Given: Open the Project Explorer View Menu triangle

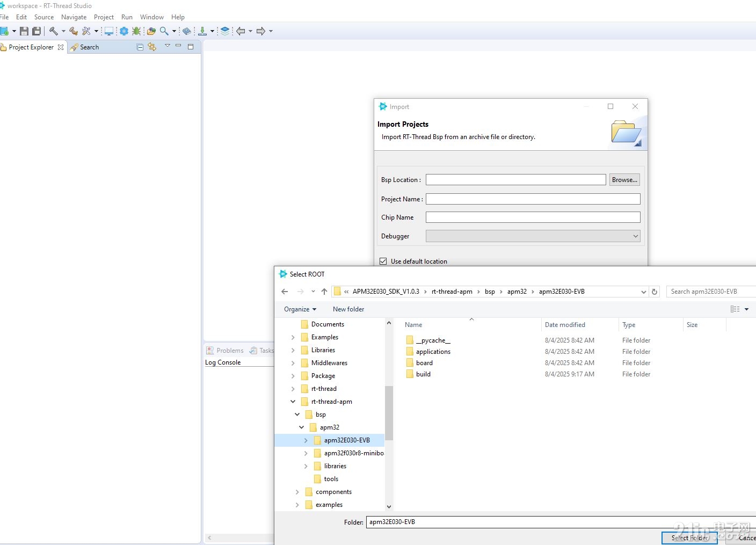Looking at the screenshot, I should [167, 46].
